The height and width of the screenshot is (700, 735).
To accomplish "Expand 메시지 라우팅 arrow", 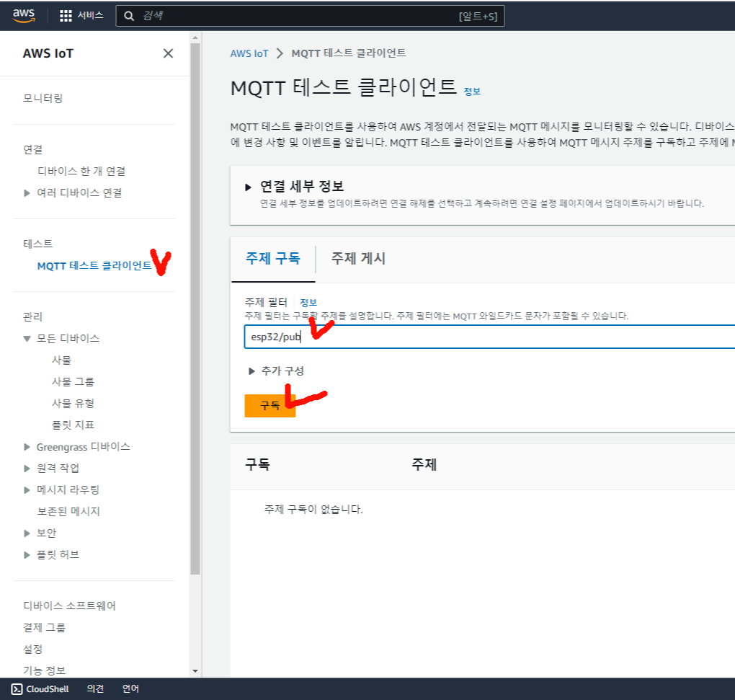I will pyautogui.click(x=27, y=490).
